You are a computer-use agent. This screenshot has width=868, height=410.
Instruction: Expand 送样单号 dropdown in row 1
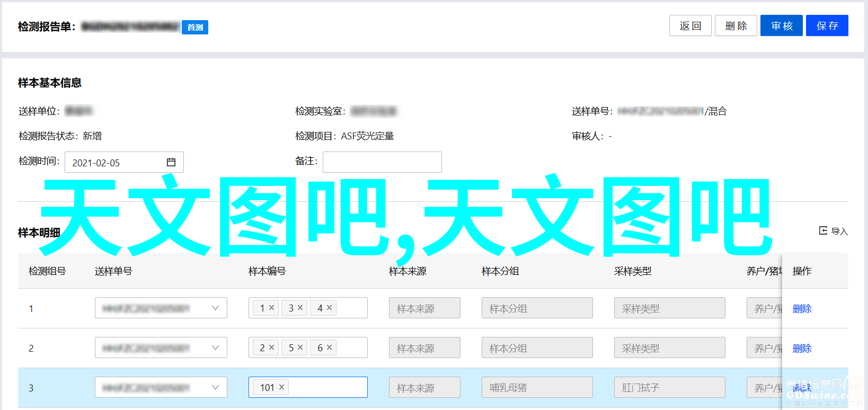click(x=215, y=308)
